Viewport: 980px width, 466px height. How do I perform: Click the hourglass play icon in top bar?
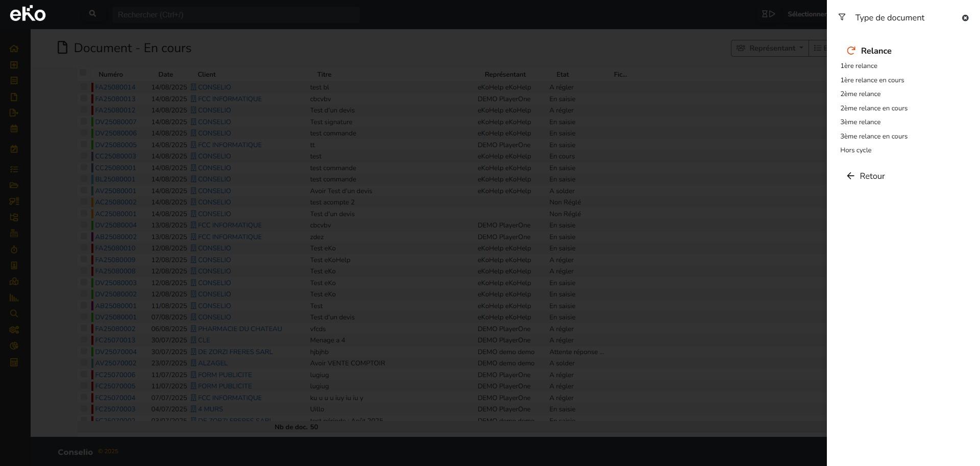(x=768, y=14)
